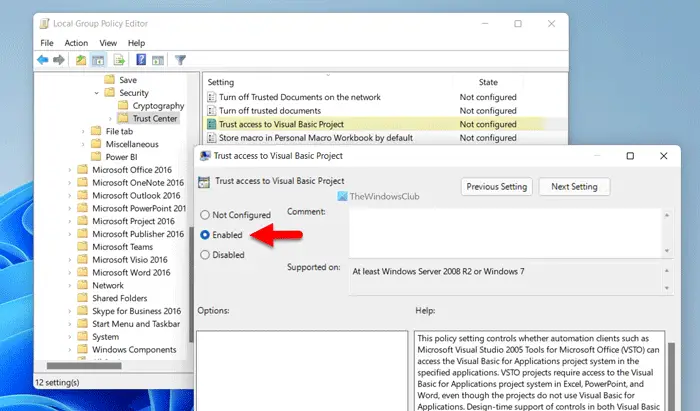Maximize the policy setting dialog
The width and height of the screenshot is (700, 411).
(x=630, y=156)
